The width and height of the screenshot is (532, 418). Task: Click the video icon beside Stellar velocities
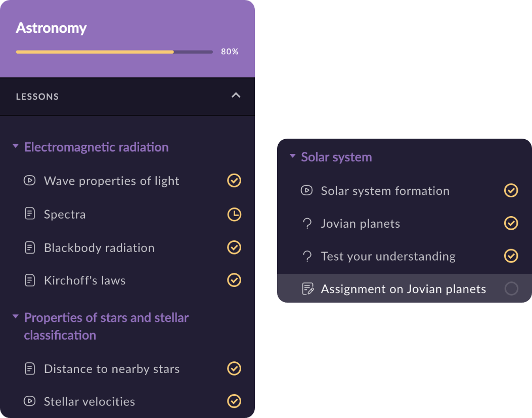(x=30, y=401)
